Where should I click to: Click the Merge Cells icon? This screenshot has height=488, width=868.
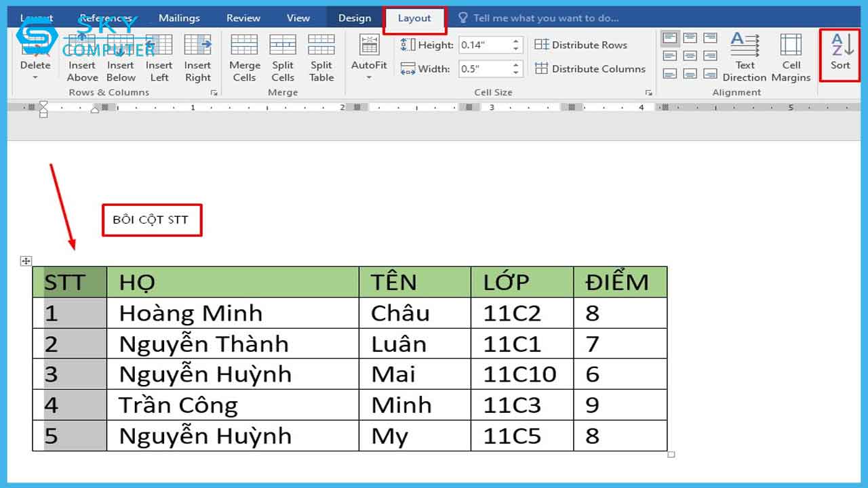click(244, 45)
